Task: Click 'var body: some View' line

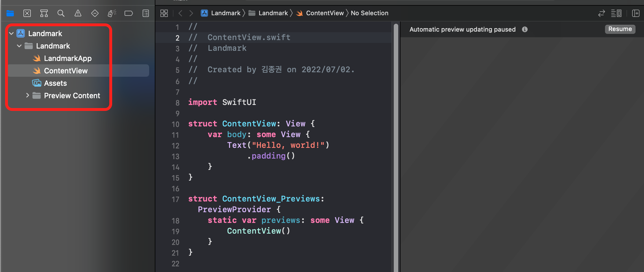Action: coord(259,135)
